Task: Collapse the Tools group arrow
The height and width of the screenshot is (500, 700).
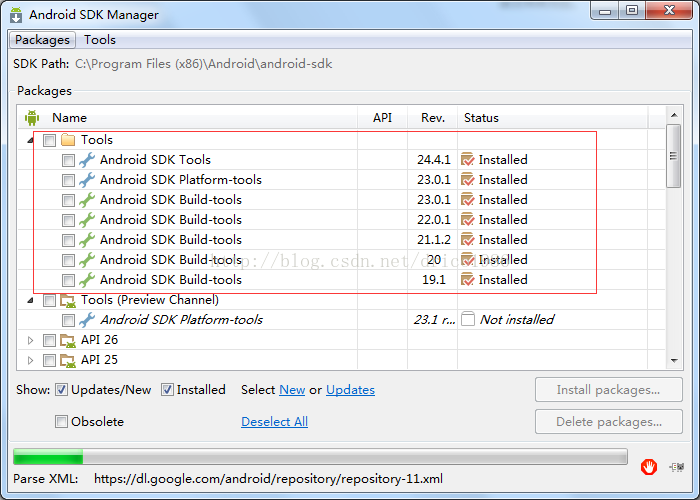Action: tap(30, 141)
